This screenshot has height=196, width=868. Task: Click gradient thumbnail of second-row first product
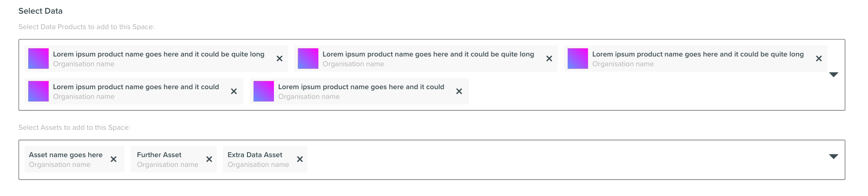(x=38, y=91)
